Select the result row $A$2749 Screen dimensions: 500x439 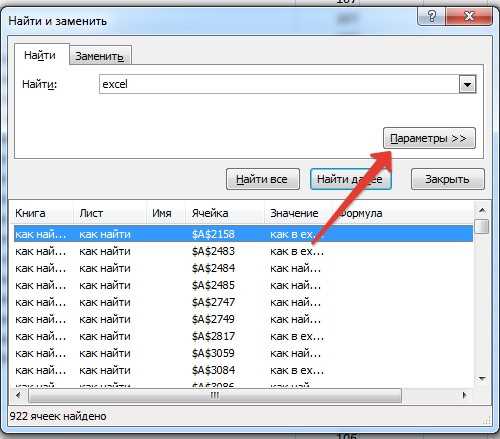click(x=243, y=319)
